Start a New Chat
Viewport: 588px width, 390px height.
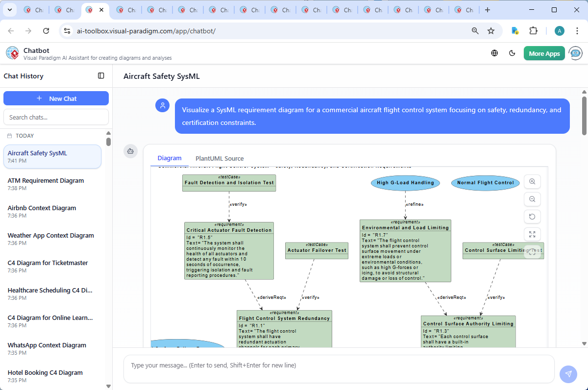56,98
